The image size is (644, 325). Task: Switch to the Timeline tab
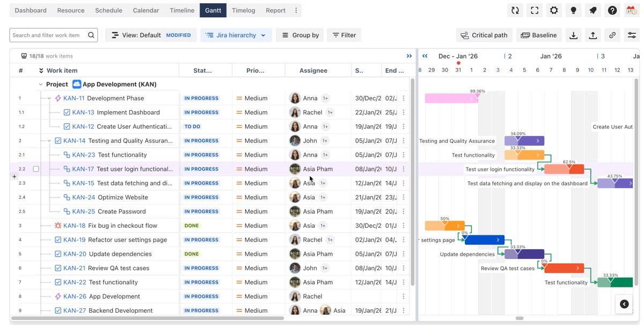pos(182,10)
